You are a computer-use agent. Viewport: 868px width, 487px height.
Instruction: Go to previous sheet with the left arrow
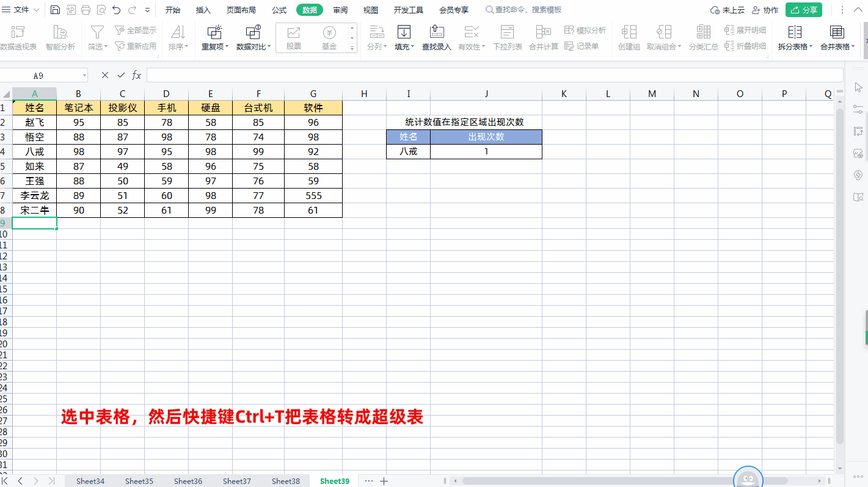tap(20, 481)
